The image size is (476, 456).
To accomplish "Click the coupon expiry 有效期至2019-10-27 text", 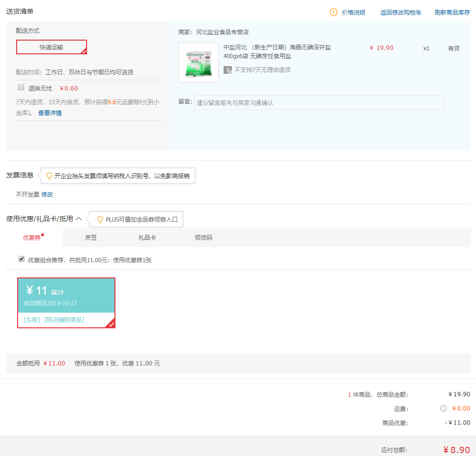I will click(x=50, y=303).
